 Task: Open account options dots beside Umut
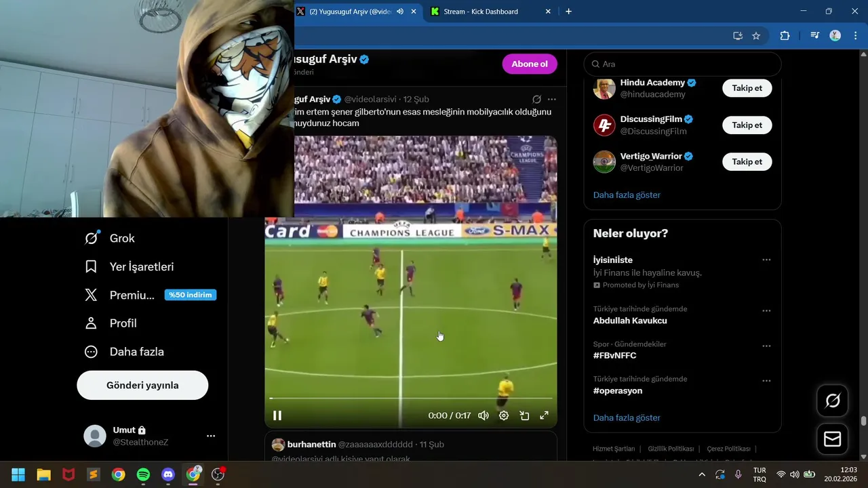(211, 436)
